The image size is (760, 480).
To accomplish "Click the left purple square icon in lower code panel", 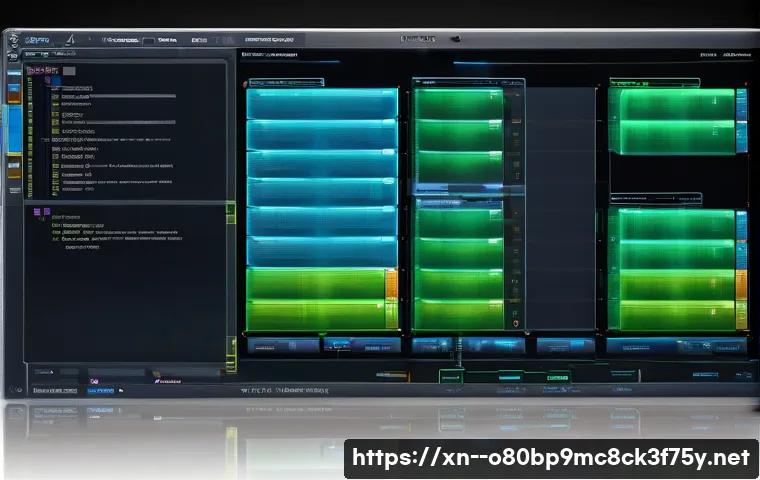I will [x=37, y=212].
